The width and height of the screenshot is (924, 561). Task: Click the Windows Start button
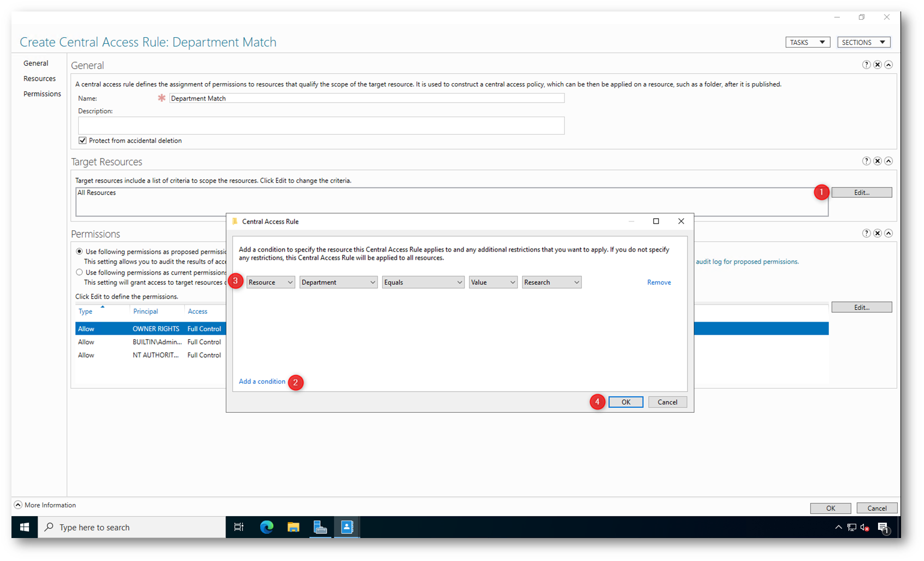25,527
